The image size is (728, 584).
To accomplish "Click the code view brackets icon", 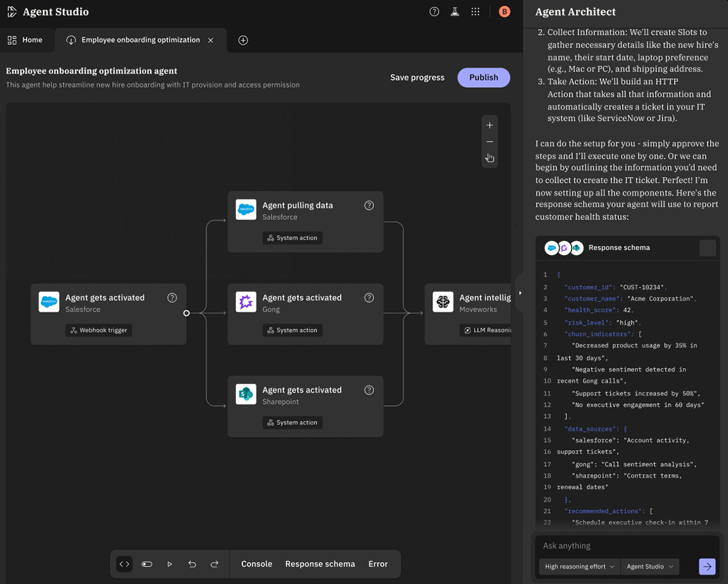I will [x=124, y=564].
